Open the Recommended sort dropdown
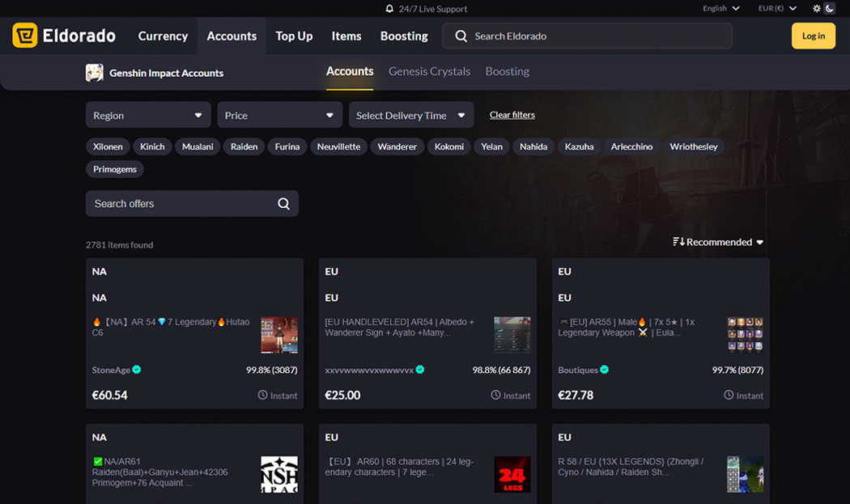This screenshot has width=850, height=504. [718, 242]
